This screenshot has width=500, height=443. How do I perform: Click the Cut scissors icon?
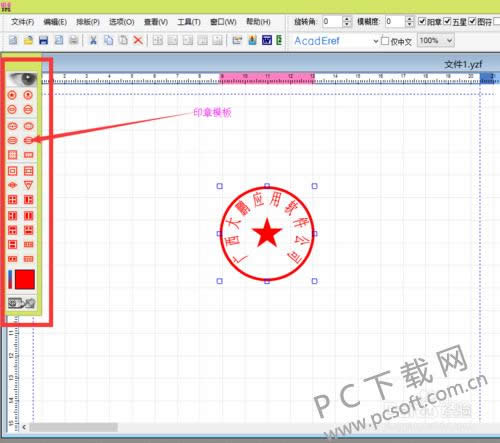(x=93, y=40)
